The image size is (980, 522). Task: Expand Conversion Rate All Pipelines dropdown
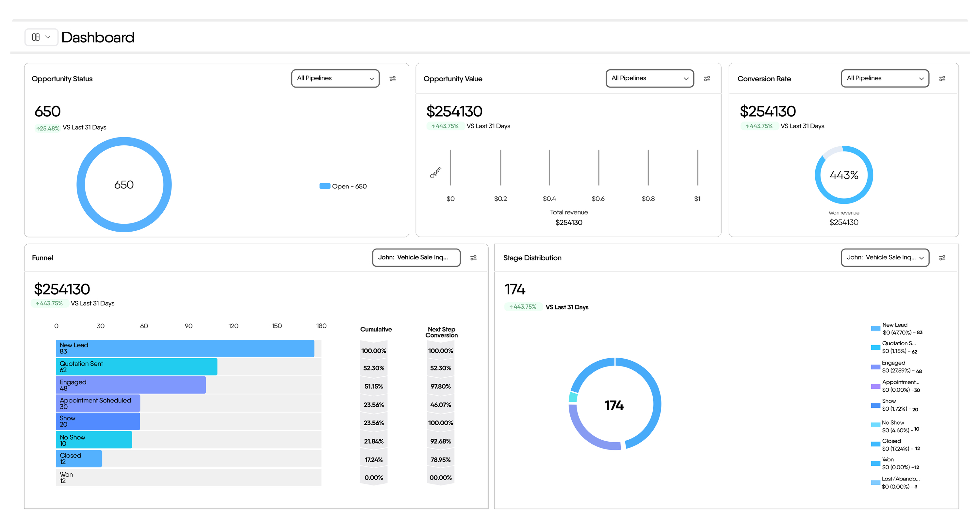tap(885, 78)
